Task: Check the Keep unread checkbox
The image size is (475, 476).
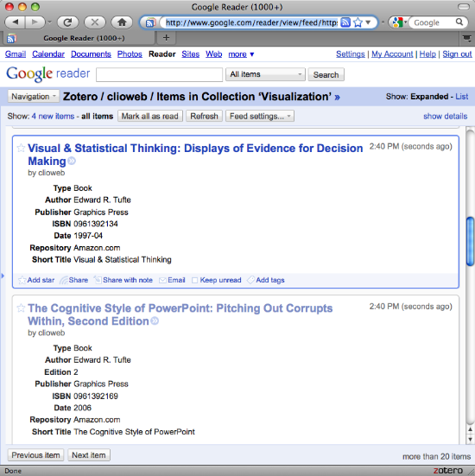Action: pos(194,280)
